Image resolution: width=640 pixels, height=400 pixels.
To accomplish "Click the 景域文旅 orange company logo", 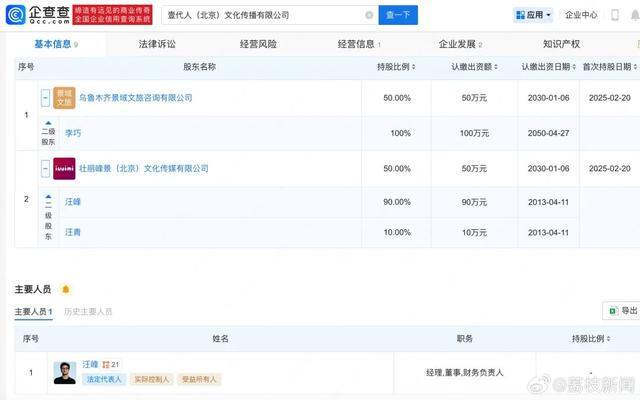I will 64,98.
